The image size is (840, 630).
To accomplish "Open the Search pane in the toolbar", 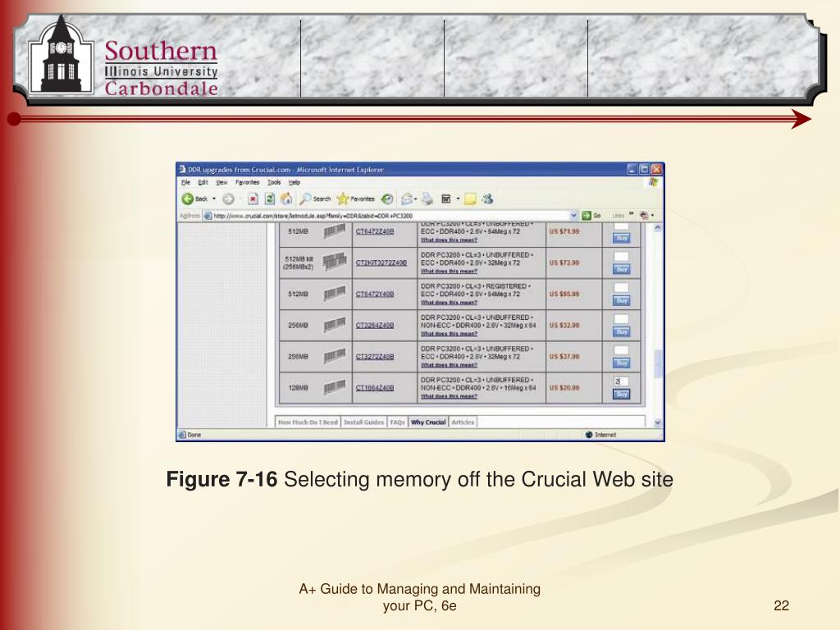I will [315, 199].
